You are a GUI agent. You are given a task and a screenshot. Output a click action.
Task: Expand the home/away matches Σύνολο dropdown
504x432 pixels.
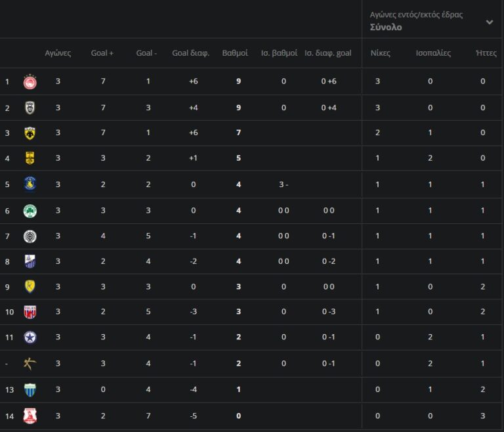[489, 22]
